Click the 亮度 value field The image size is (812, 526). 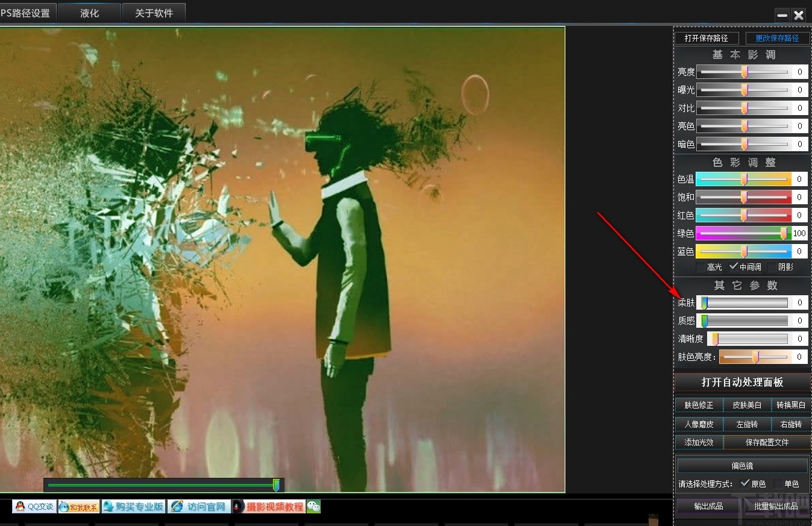click(x=800, y=72)
